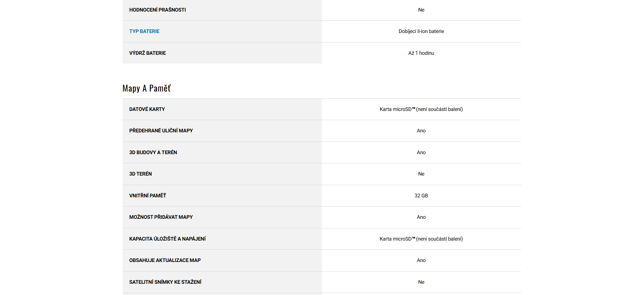Click the "32 GB" memory value
644x295 pixels.
(x=421, y=196)
